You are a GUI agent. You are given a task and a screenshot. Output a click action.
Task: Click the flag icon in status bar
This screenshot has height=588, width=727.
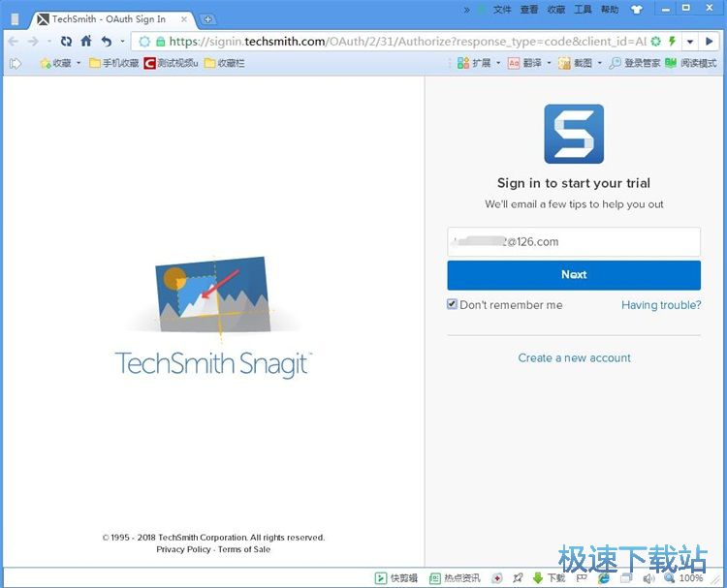[x=582, y=577]
